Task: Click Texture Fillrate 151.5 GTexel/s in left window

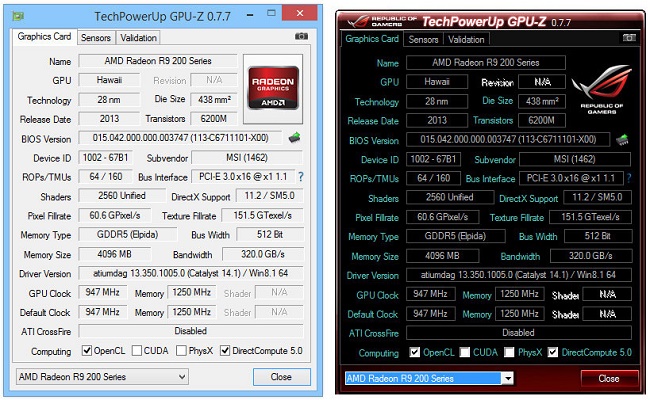Action: coord(262,215)
